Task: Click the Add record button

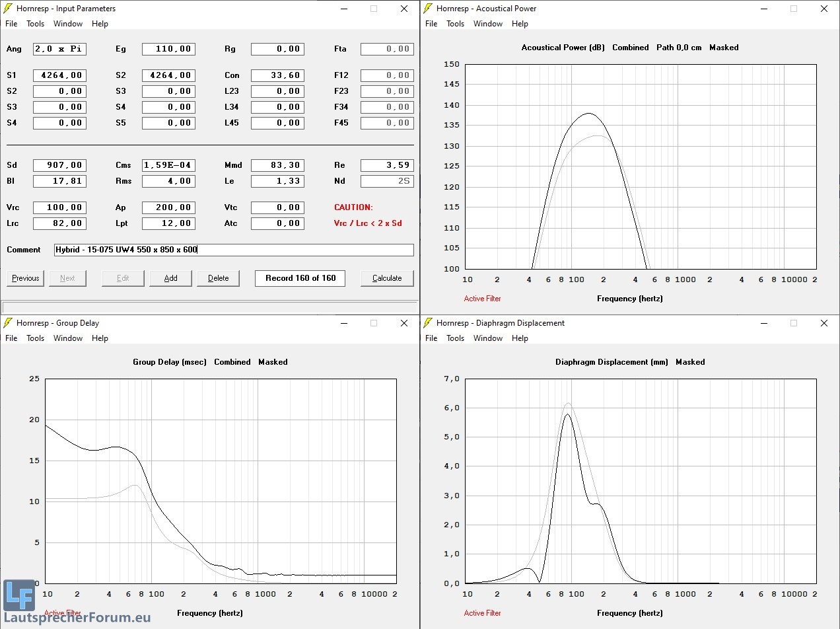Action: pyautogui.click(x=170, y=278)
